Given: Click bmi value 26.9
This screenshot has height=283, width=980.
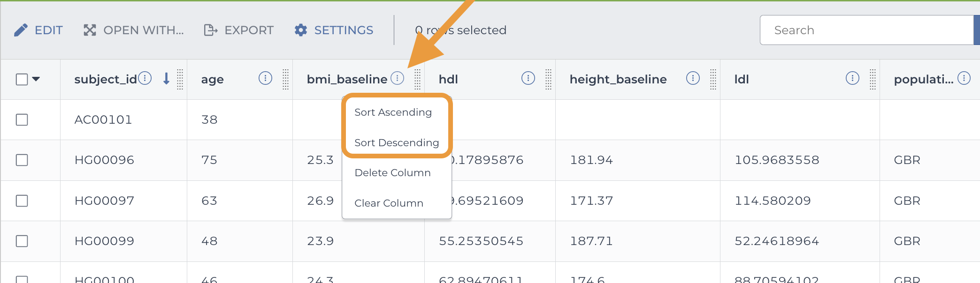Looking at the screenshot, I should coord(321,201).
